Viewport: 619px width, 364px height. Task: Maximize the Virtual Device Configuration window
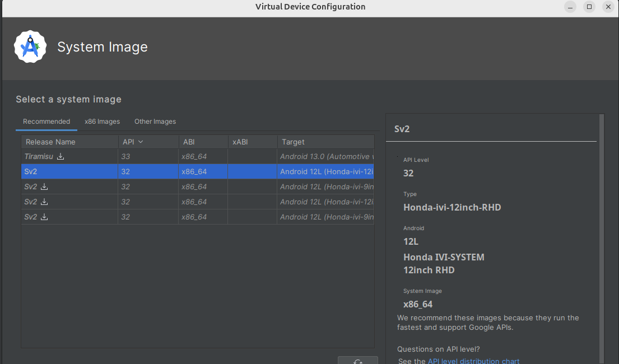589,7
